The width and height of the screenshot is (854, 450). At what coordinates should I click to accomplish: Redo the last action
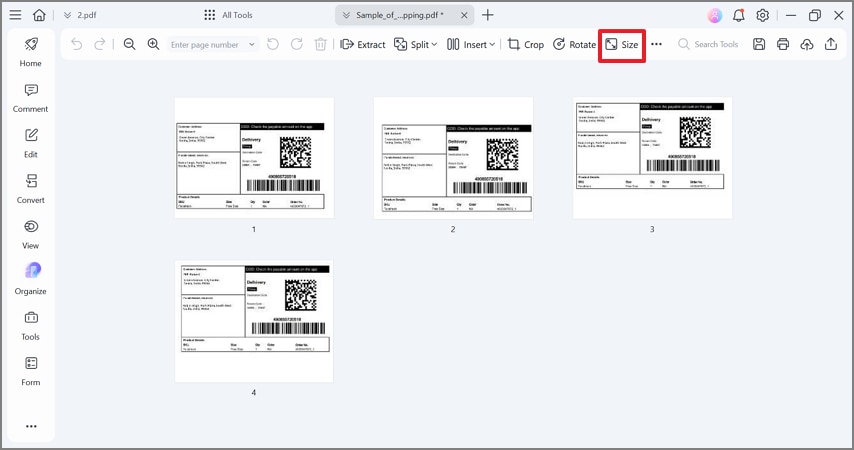click(x=100, y=44)
